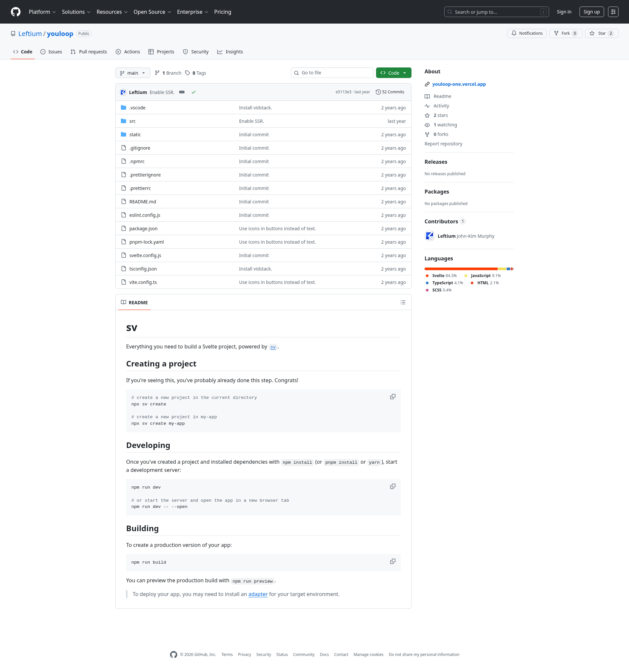View the 52 Commits history
The image size is (629, 672).
390,92
